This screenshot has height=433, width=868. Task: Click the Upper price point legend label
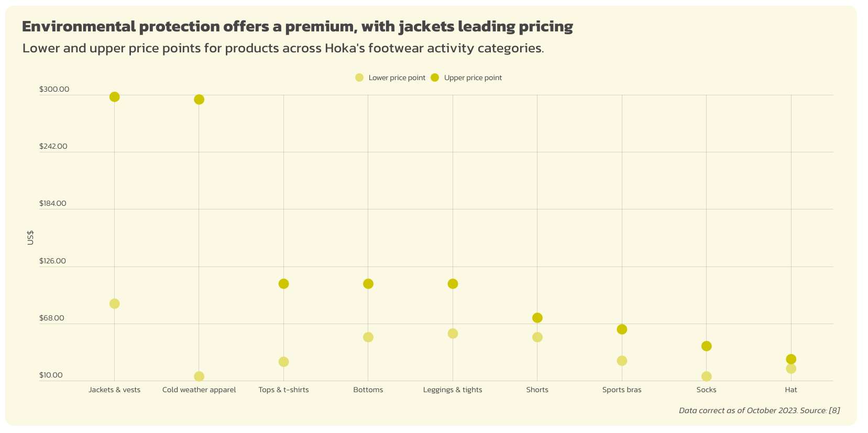(473, 78)
